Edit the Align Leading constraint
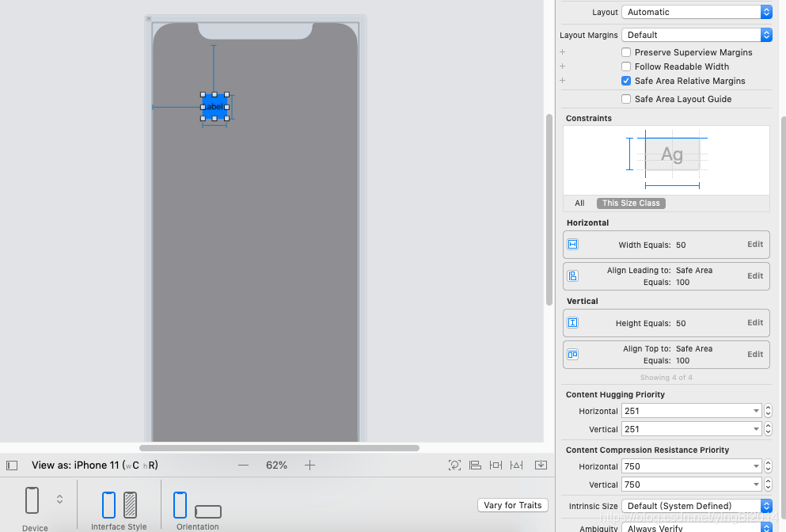This screenshot has height=532, width=786. click(755, 275)
